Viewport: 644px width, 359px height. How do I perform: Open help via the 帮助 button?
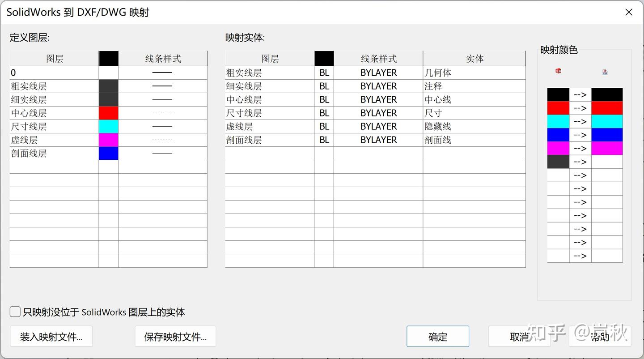(599, 338)
